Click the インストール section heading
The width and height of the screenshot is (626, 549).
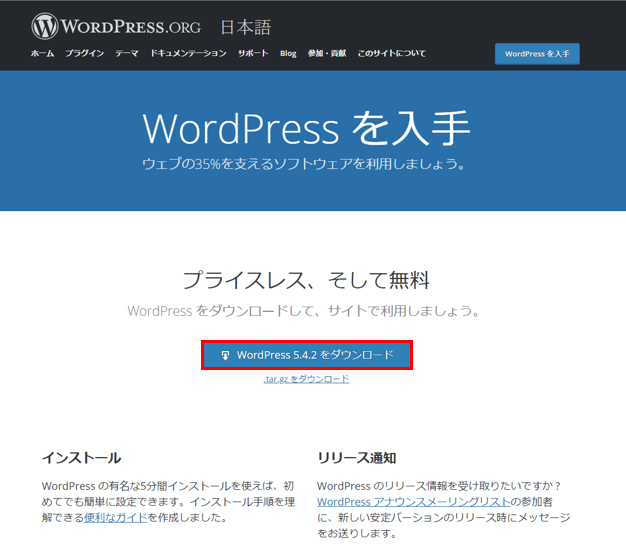click(81, 458)
